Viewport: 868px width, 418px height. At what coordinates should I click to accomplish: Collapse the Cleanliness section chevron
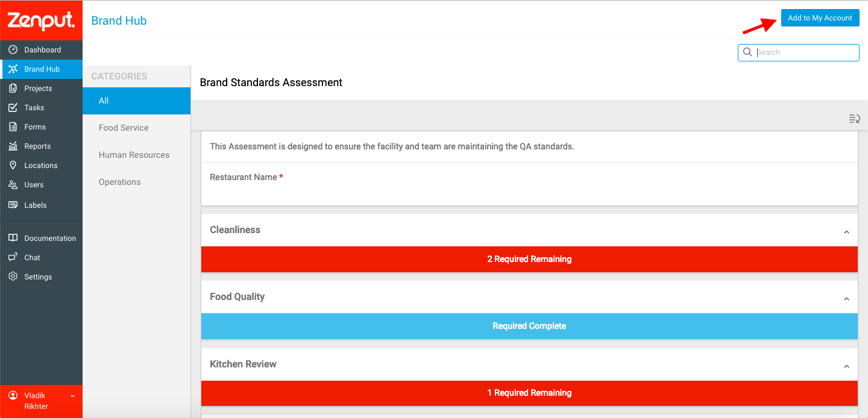click(846, 232)
